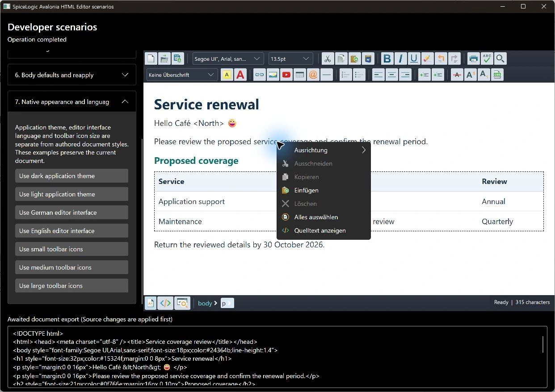The image size is (555, 392).
Task: Click Use large toolbar icons
Action: (x=71, y=286)
